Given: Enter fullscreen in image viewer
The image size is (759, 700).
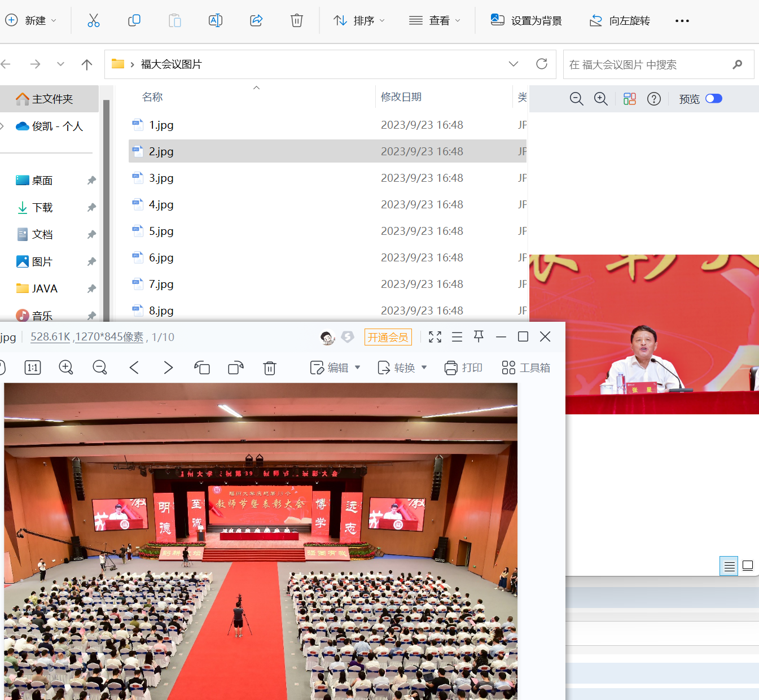Looking at the screenshot, I should point(435,337).
